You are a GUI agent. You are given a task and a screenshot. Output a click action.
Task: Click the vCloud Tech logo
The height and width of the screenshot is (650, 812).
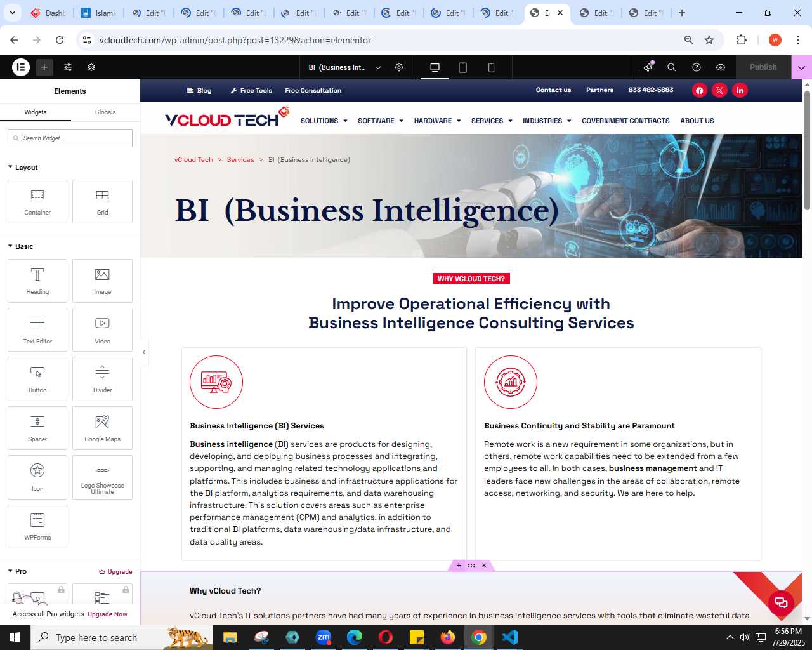[227, 118]
